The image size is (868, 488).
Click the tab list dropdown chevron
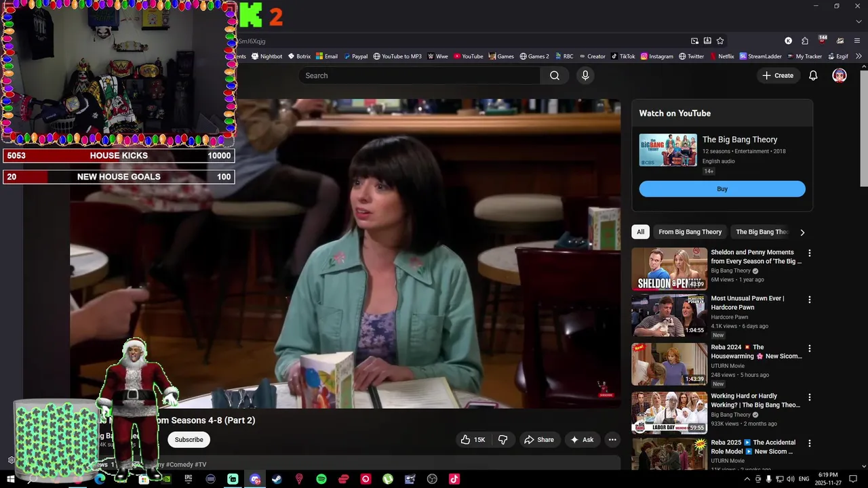tap(859, 21)
